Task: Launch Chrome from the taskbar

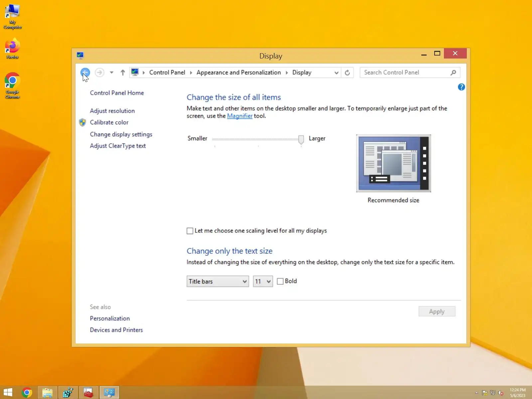Action: [x=27, y=393]
